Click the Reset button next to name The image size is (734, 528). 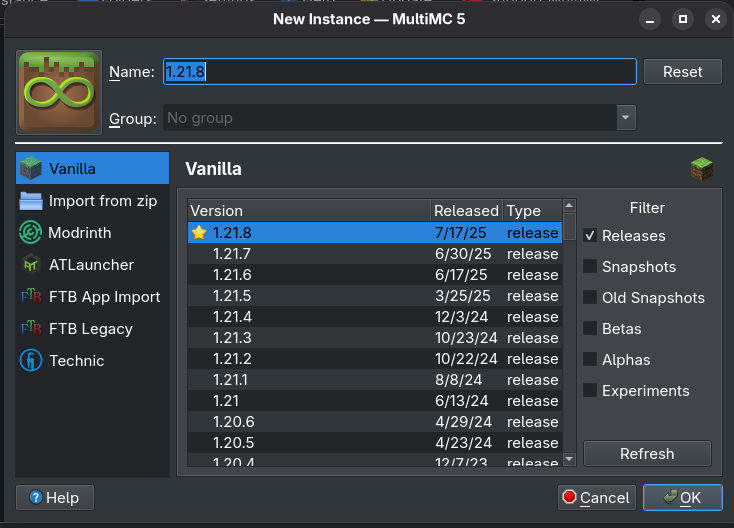coord(682,72)
